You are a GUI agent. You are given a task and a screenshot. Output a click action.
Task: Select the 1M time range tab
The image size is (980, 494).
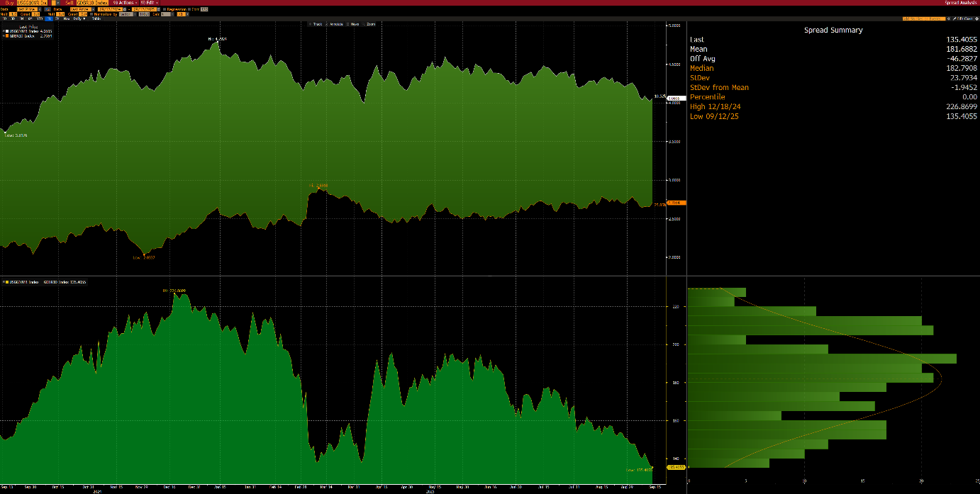(x=21, y=18)
